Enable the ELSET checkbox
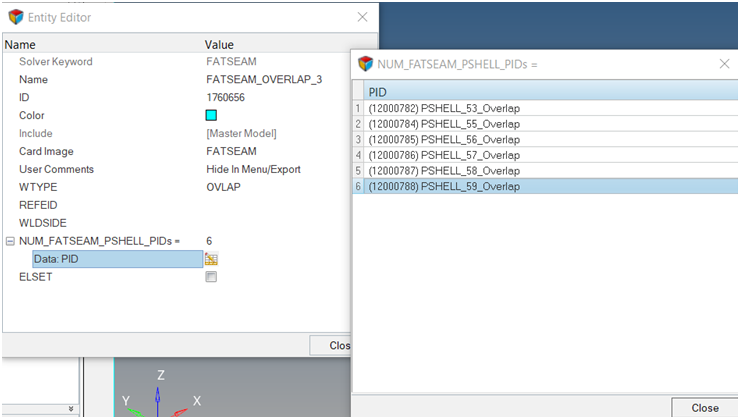 click(x=211, y=277)
